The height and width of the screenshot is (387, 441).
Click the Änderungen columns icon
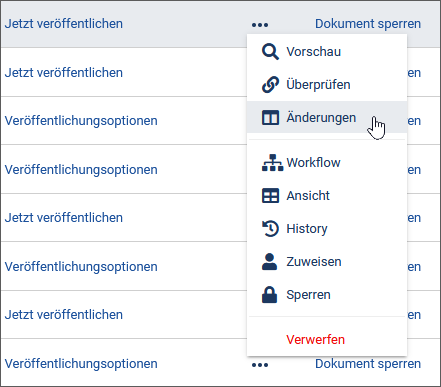[270, 118]
